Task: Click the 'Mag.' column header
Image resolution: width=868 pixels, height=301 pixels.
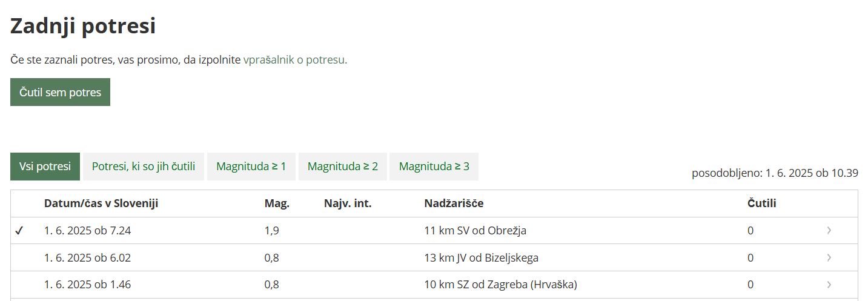Action: [x=277, y=203]
